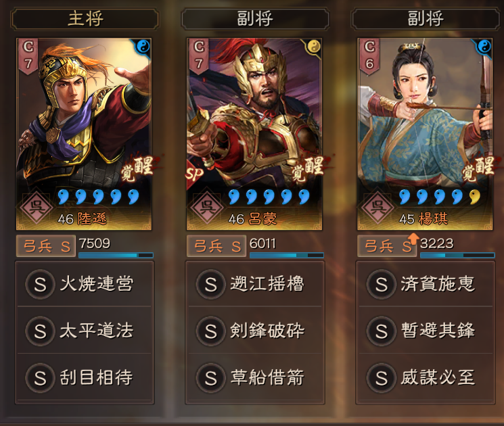504x426 pixels.
Task: Click the 覚醒 awakening stamp on 呂蒙's card
Action: [x=307, y=168]
